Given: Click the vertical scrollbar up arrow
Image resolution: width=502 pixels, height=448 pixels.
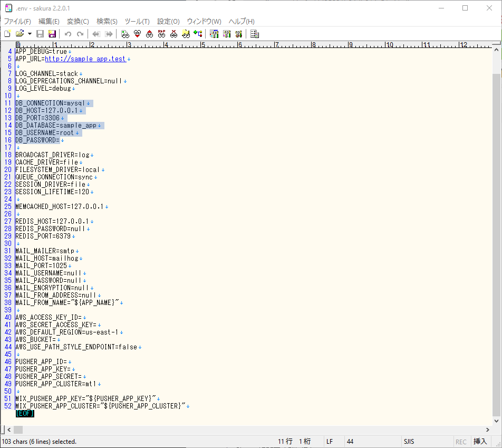Looking at the screenshot, I should [x=496, y=50].
